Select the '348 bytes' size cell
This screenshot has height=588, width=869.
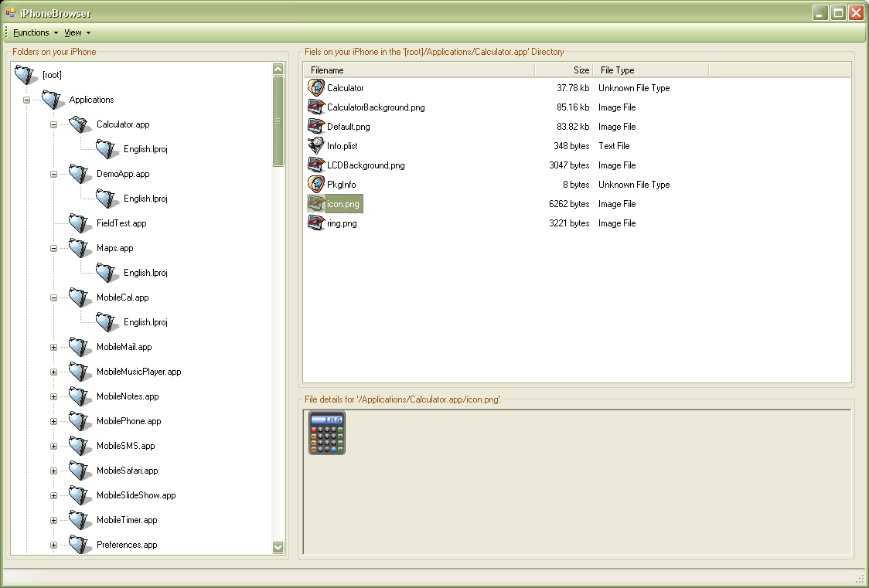571,146
